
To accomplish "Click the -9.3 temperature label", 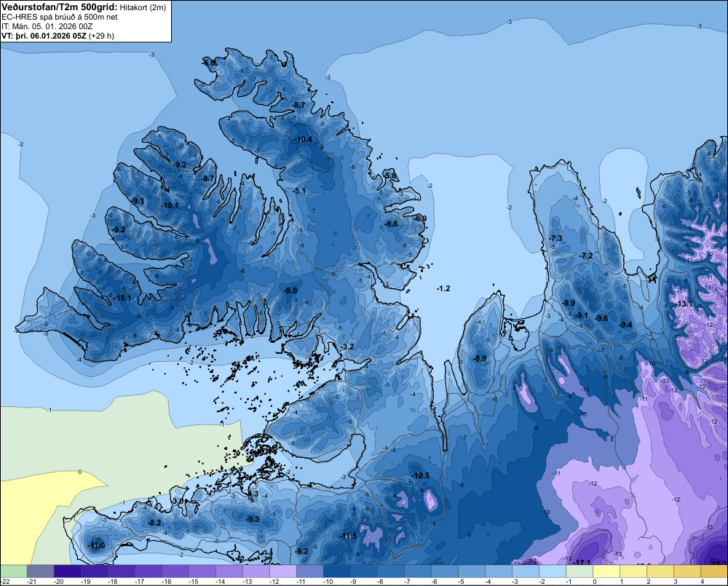I will (x=253, y=519).
